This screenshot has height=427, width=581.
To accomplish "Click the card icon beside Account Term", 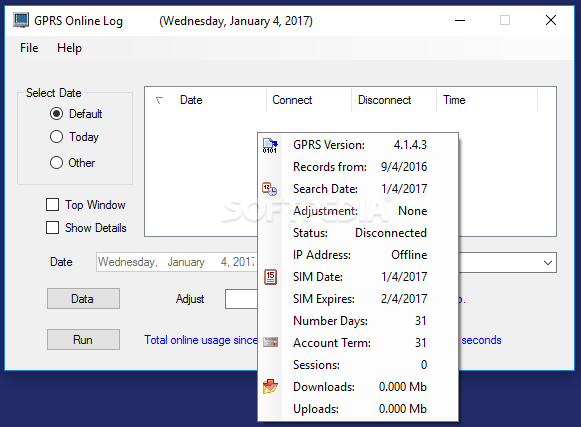I will click(270, 342).
